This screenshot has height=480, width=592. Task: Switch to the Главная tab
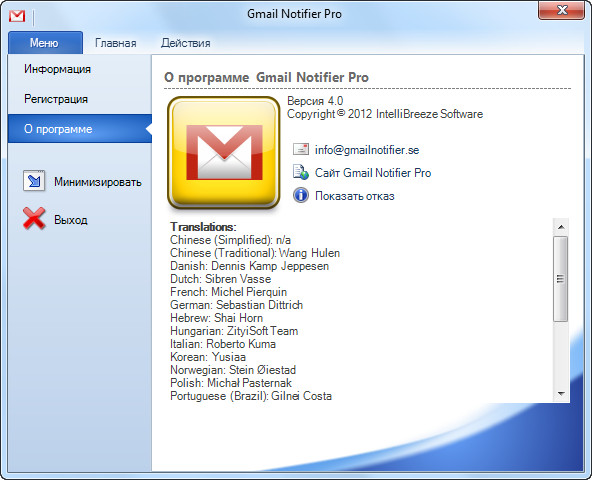116,43
